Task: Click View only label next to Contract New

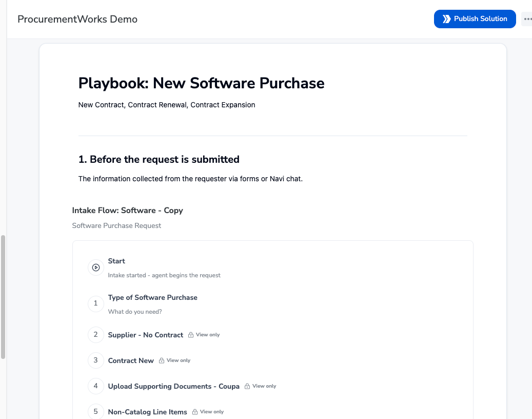Action: pos(179,360)
